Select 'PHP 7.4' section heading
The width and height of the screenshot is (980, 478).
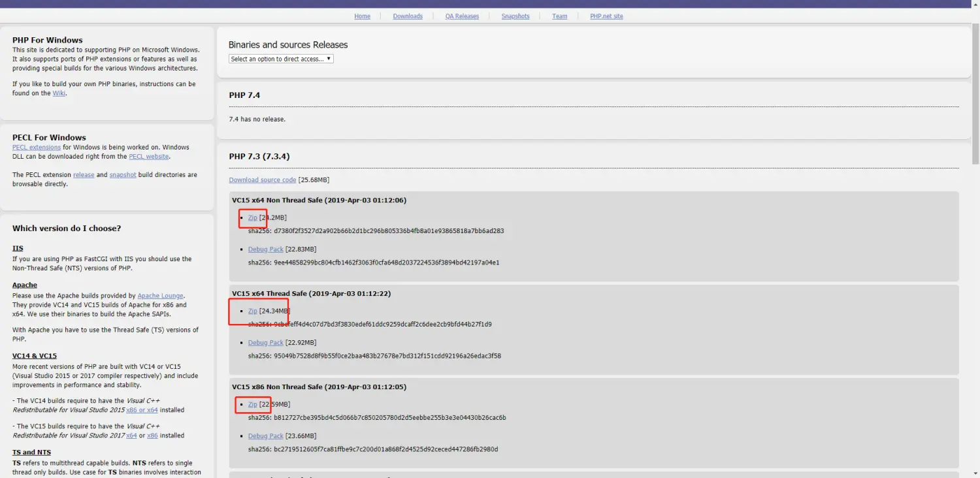pos(244,95)
